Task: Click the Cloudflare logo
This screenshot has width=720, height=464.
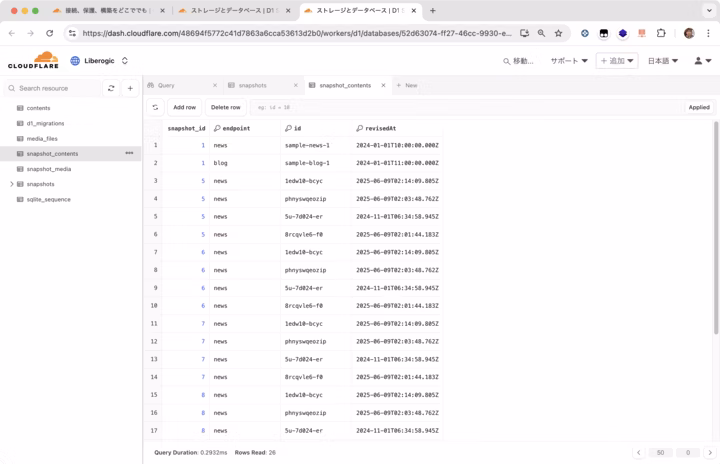Action: 33,61
